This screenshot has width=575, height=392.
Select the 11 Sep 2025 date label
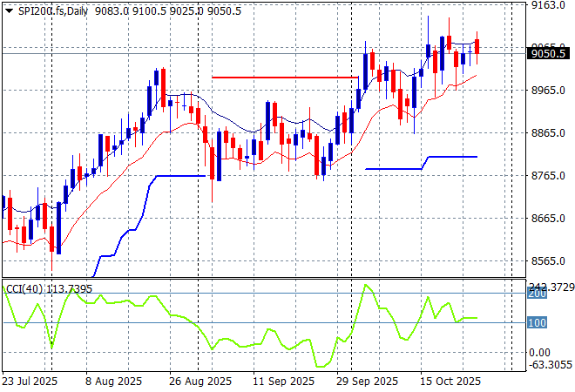tap(283, 382)
